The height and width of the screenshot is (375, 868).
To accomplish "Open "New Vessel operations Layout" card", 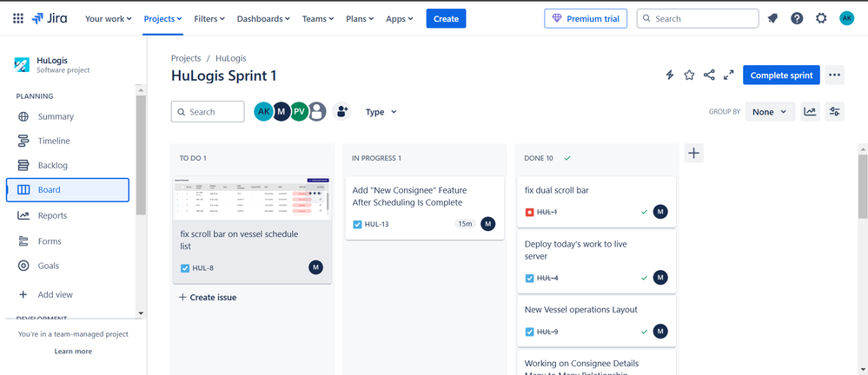I will tap(596, 321).
